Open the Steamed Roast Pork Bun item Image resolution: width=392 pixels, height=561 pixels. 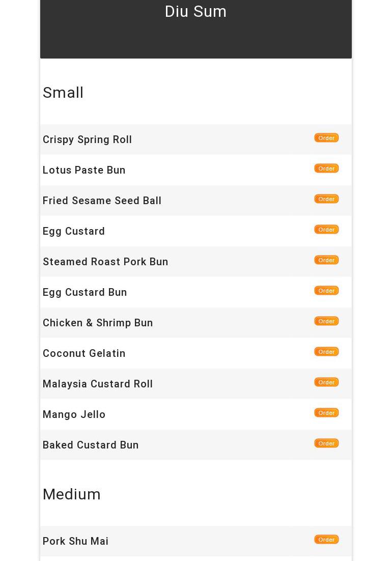105,262
